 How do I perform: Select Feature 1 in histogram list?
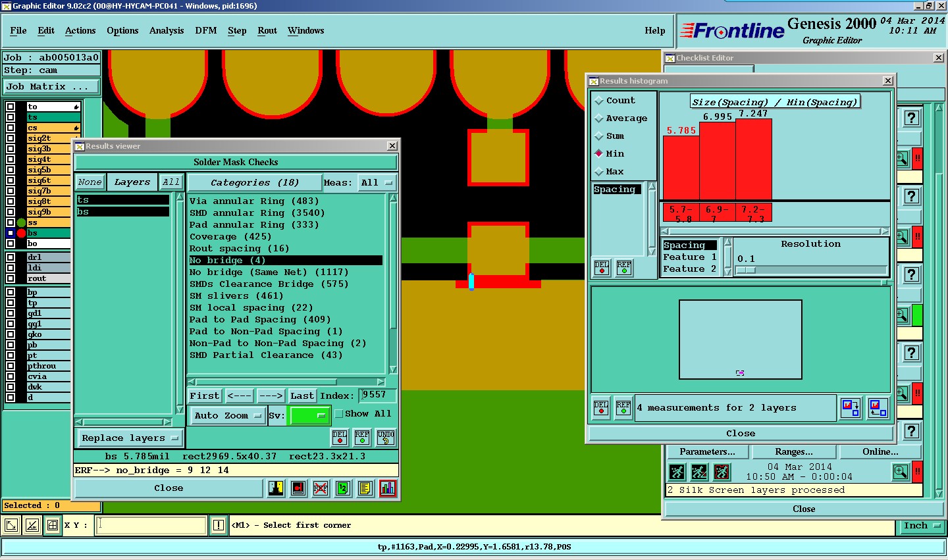click(x=690, y=257)
